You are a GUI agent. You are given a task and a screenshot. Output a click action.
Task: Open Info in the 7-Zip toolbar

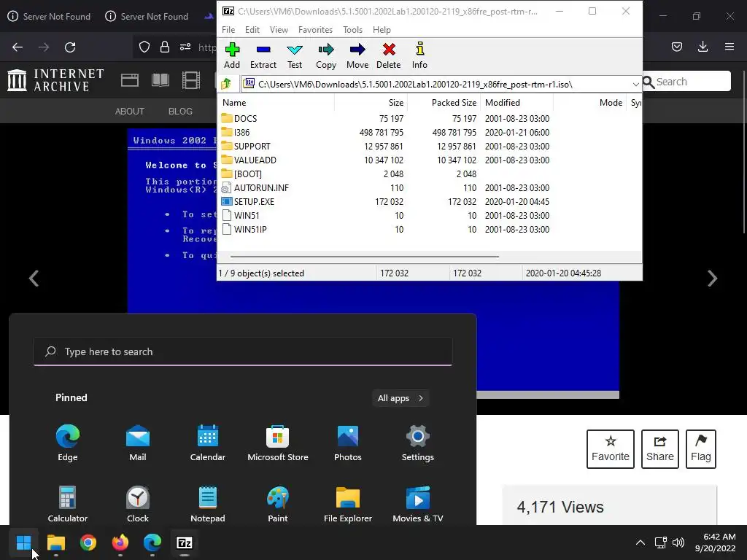(x=419, y=55)
